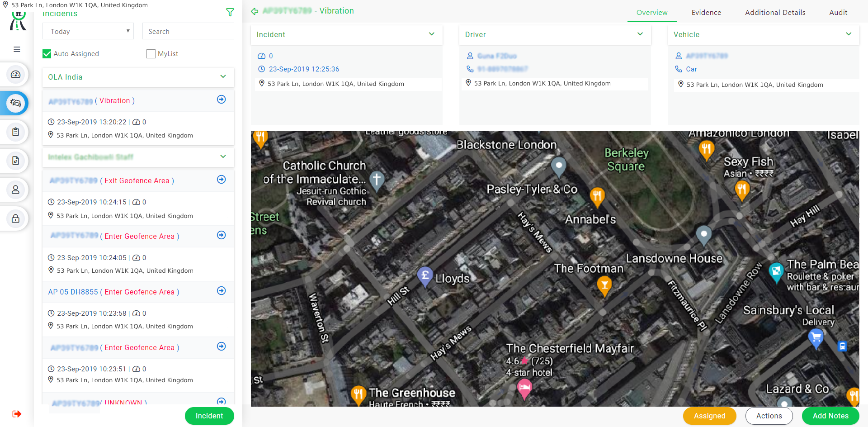Open arrow icon for 10:24:05 Enter Geofence
The width and height of the screenshot is (868, 427).
[222, 235]
